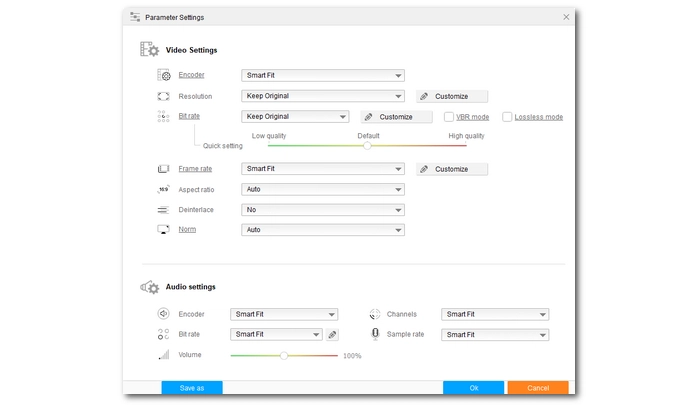This screenshot has width=700, height=405.
Task: Click the Frame rate label link
Action: [x=195, y=169]
